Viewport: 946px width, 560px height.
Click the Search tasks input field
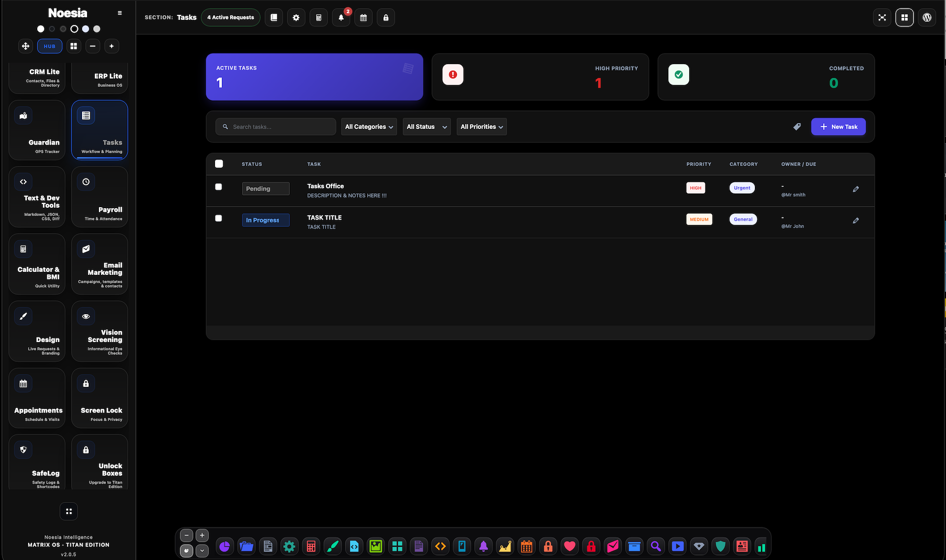(276, 127)
